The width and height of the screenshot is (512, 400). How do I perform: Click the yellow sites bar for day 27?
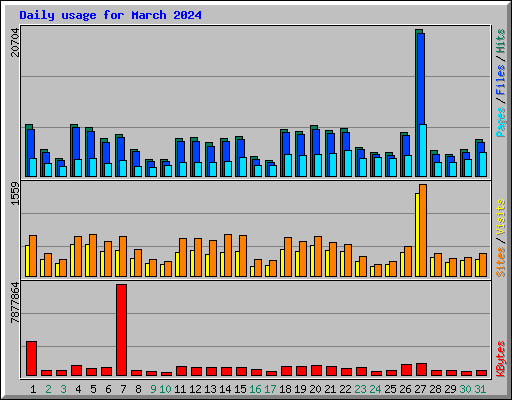417,235
